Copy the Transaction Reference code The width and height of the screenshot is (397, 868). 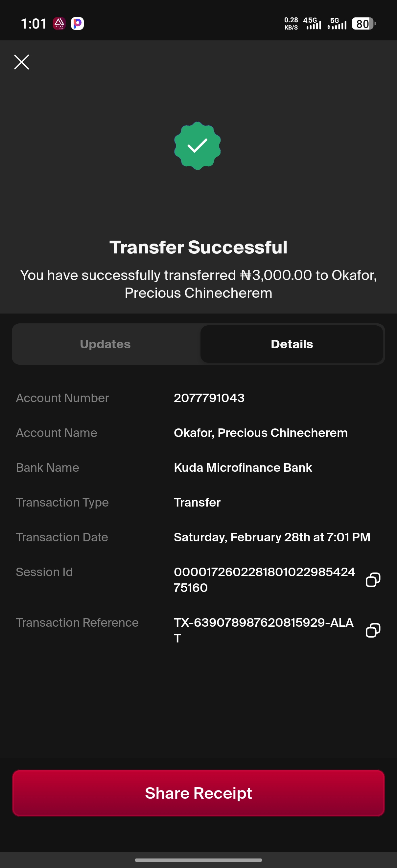coord(373,630)
